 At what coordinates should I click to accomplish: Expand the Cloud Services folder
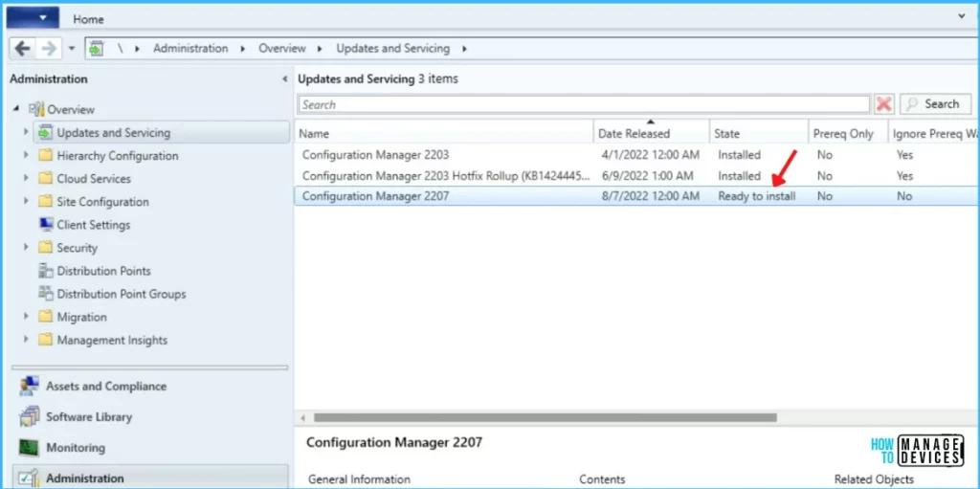point(26,178)
